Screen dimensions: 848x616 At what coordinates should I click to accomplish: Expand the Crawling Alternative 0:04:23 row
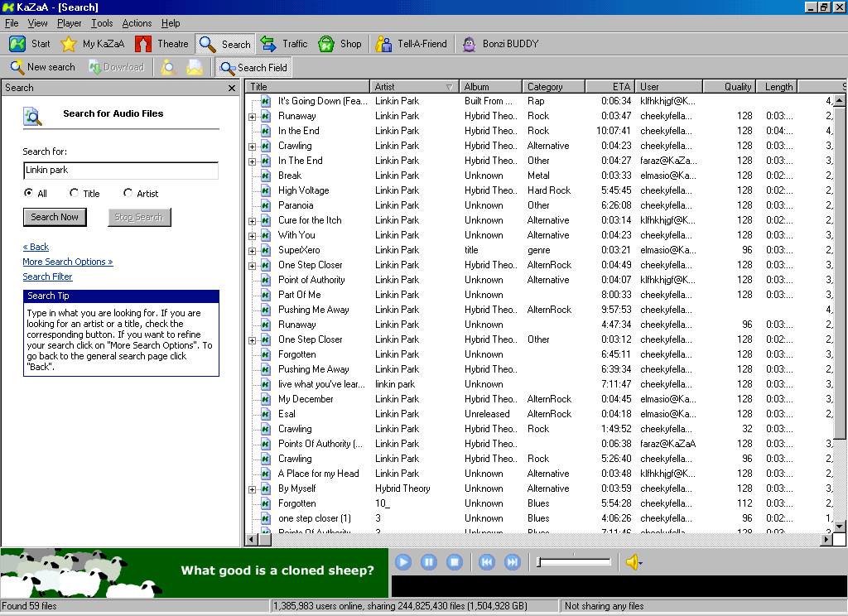tap(252, 147)
